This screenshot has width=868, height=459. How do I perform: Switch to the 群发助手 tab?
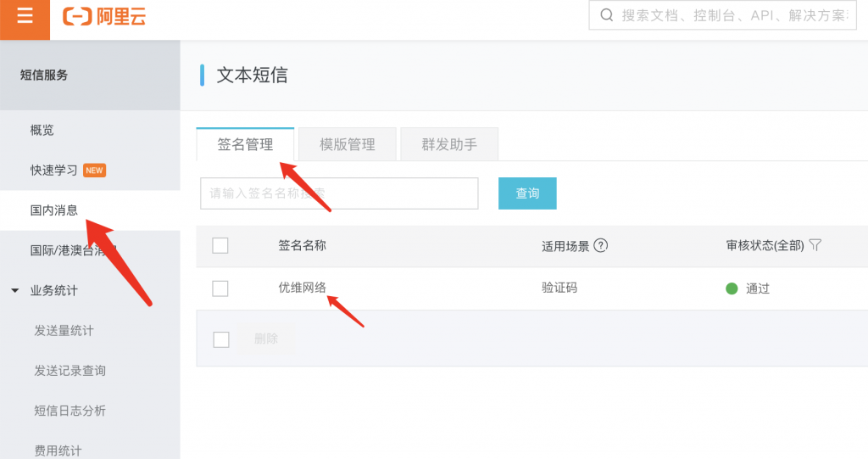(x=449, y=144)
